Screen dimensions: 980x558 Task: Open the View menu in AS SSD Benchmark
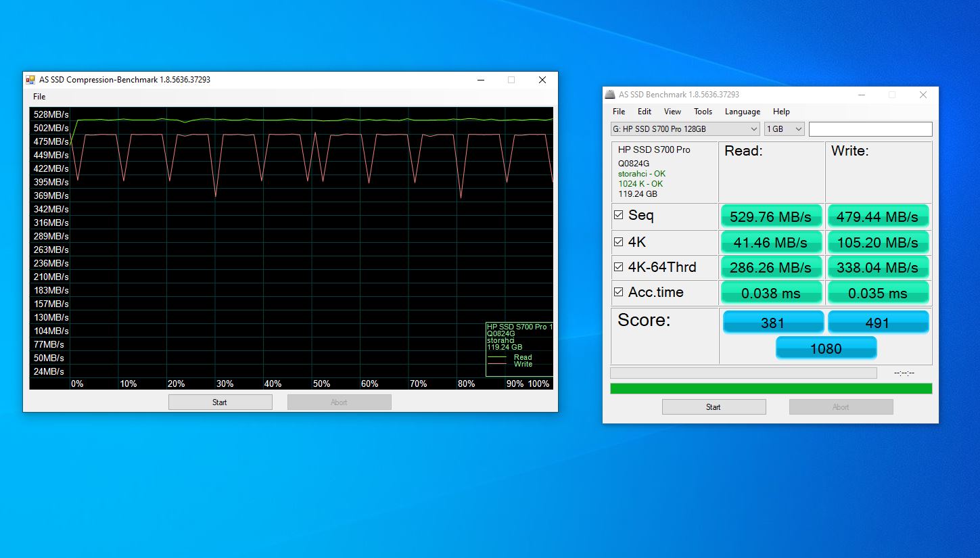coord(672,112)
